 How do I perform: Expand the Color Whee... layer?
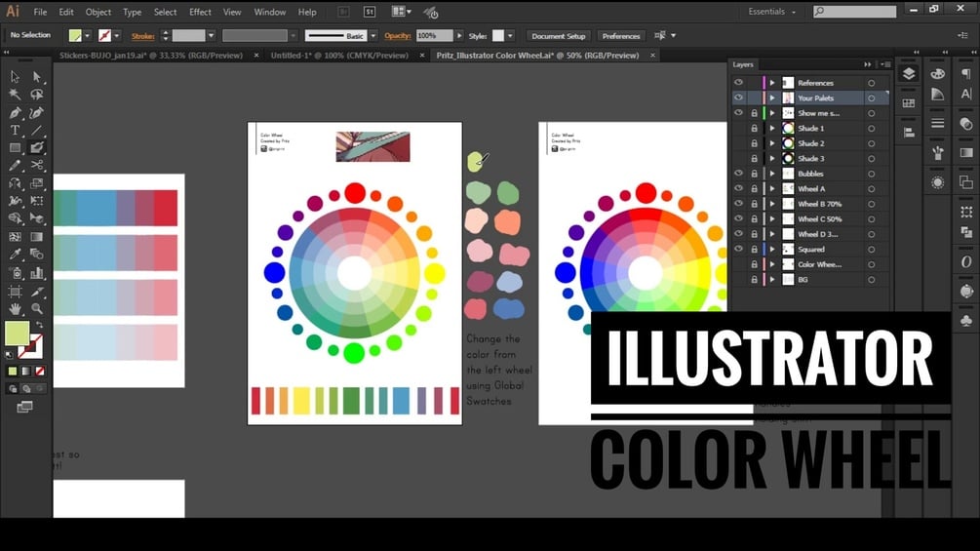(772, 264)
